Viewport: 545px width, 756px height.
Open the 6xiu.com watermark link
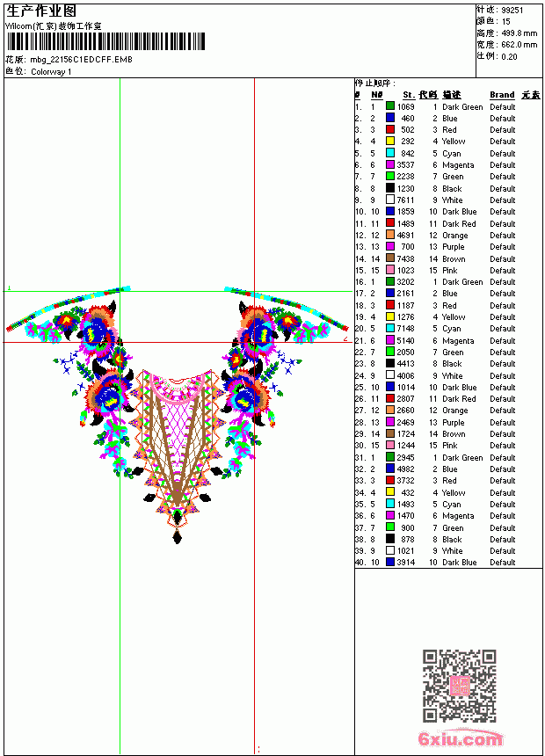click(x=460, y=738)
